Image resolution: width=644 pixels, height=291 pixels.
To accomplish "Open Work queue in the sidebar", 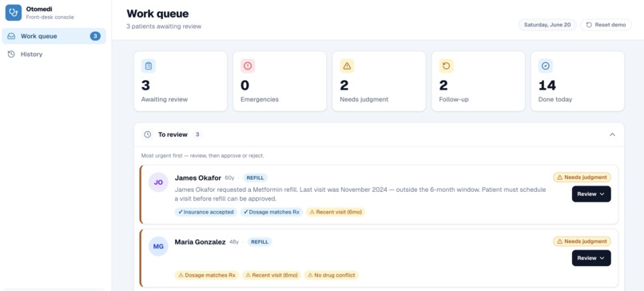I will click(x=54, y=36).
